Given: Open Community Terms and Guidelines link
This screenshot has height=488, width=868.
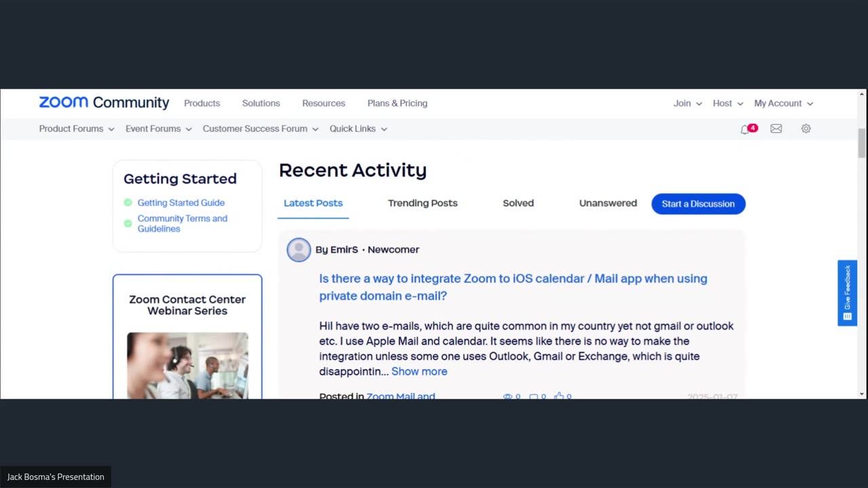Looking at the screenshot, I should (182, 224).
